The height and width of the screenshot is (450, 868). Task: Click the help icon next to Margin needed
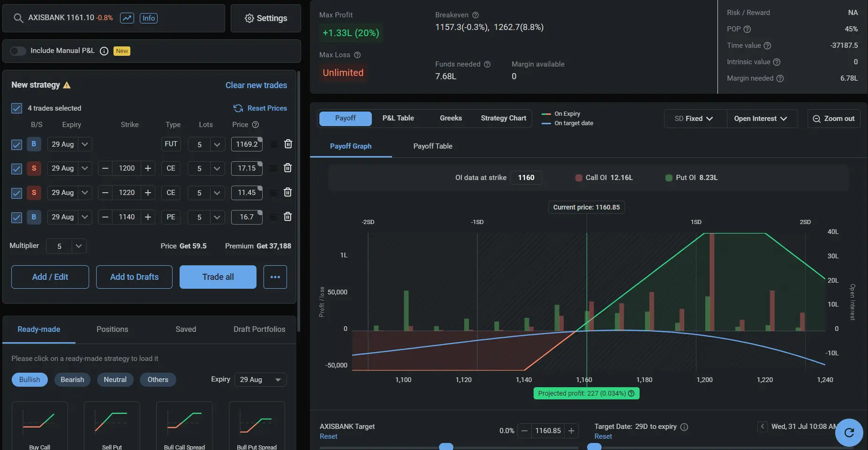(780, 78)
